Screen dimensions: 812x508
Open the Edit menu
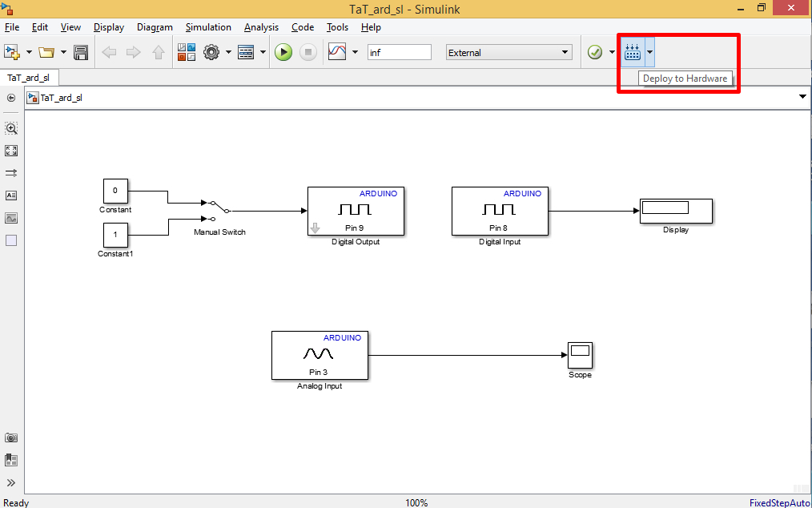[40, 27]
